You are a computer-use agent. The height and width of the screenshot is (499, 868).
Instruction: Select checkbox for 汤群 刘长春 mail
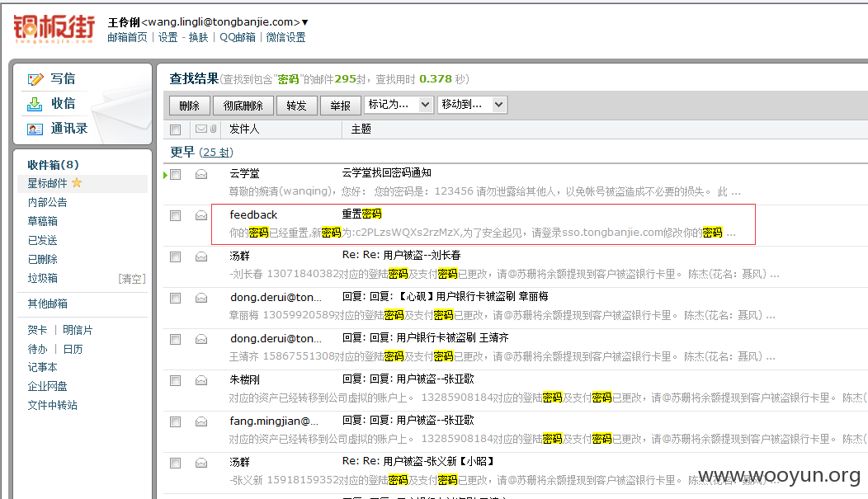tap(176, 257)
